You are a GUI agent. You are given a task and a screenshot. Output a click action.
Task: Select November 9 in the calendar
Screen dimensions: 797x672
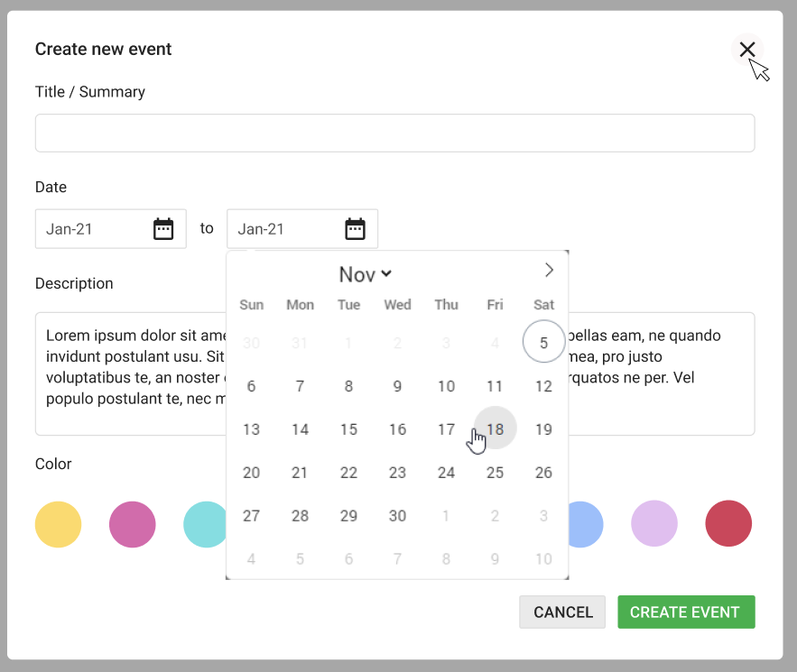pyautogui.click(x=397, y=386)
